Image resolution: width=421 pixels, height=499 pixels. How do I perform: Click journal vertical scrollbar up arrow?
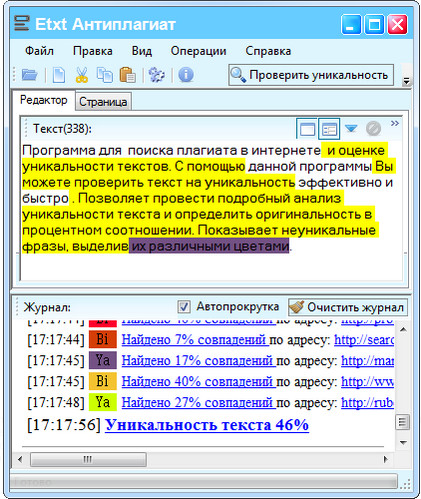coord(403,329)
